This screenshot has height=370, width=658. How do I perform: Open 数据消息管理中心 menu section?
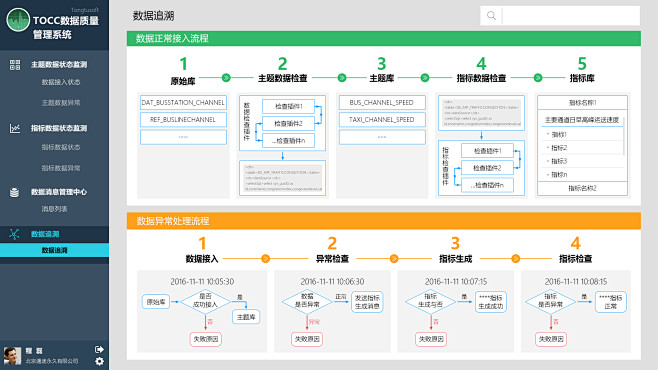(59, 192)
